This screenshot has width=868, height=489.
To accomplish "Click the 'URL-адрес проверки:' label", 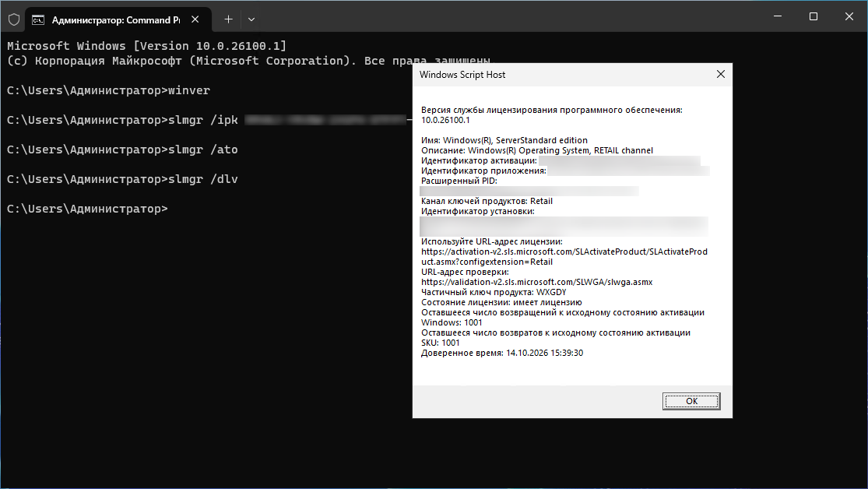I will click(465, 272).
